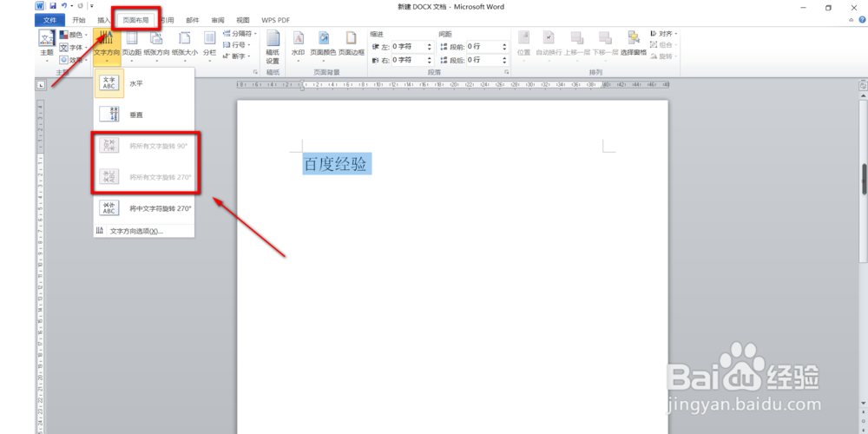Open the 水印 watermark menu
This screenshot has height=434, width=868.
tap(298, 47)
